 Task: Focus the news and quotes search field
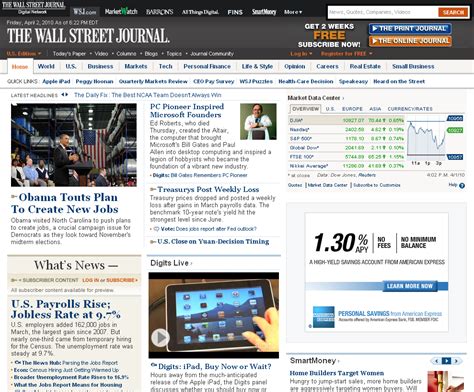383,12
